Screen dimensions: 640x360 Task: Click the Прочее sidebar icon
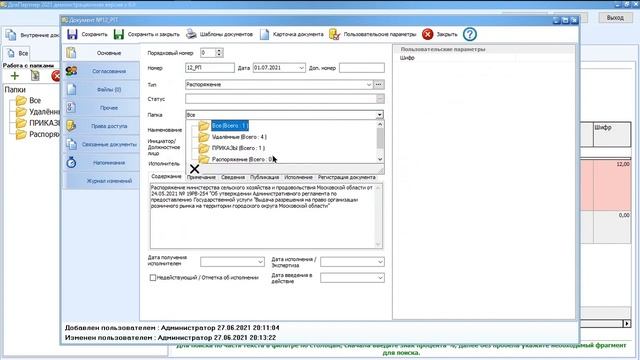coord(71,107)
